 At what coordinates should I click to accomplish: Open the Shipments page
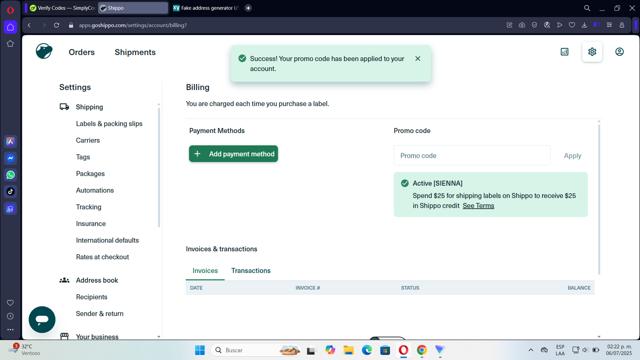tap(135, 52)
